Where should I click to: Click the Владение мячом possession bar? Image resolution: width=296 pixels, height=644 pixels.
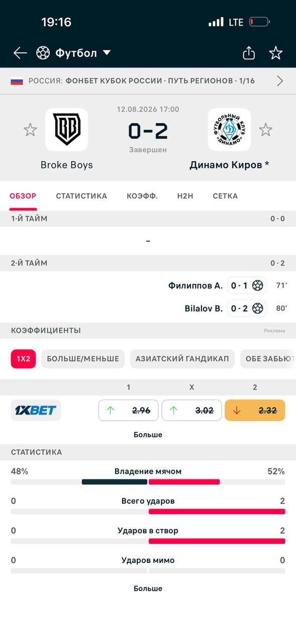tap(148, 481)
